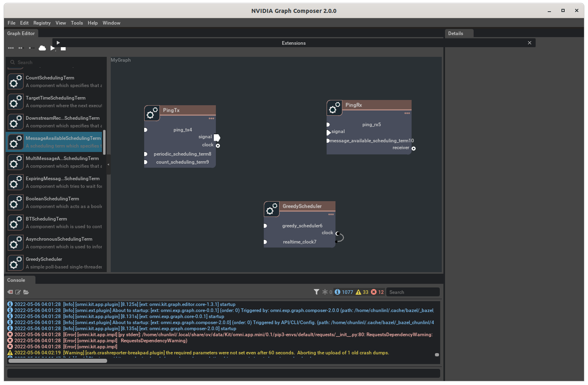Switch to the Details tab
Image resolution: width=588 pixels, height=385 pixels.
point(455,33)
